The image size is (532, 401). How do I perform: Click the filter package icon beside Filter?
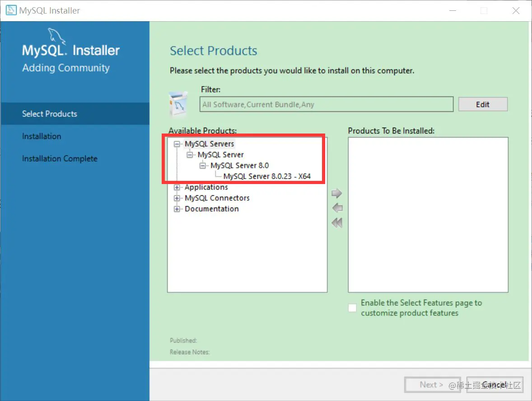click(x=178, y=104)
